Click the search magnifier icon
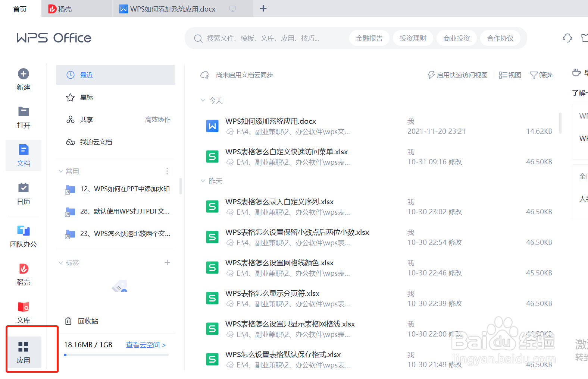 198,38
